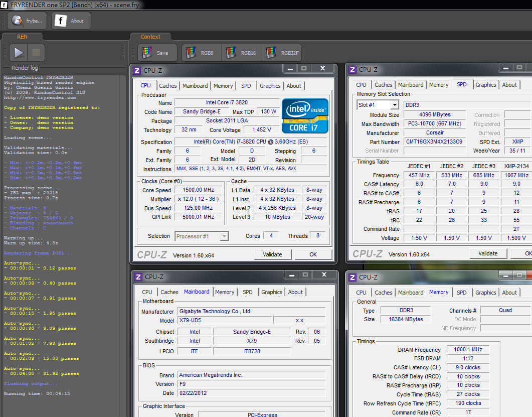The image size is (532, 417).
Task: Click the XMP-2134 frequency 1067 MHz cell
Action: 516,175
